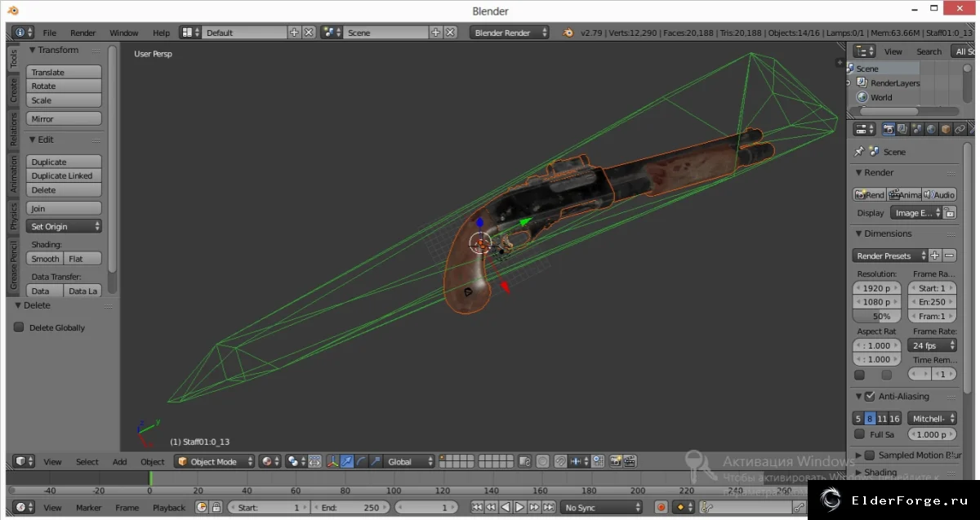Open the Global transform orientation dropdown
This screenshot has height=520, width=980.
coord(411,461)
